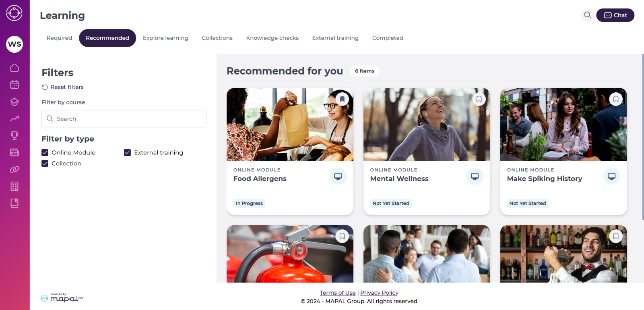
Task: Open the Privacy Policy link
Action: (379, 293)
